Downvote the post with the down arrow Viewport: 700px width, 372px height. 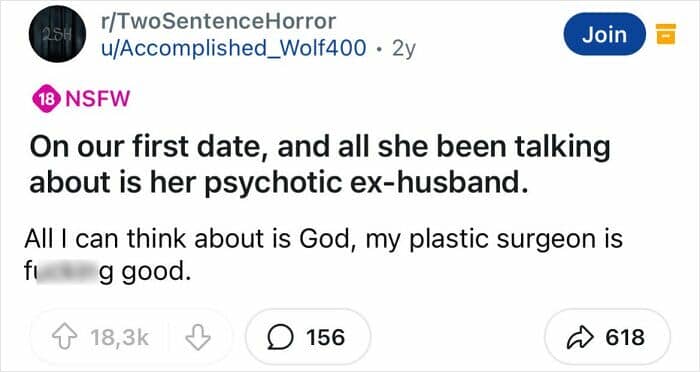(198, 337)
